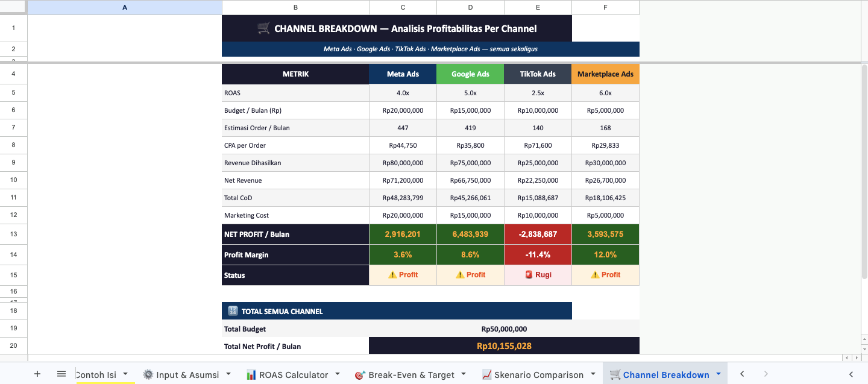The image size is (868, 384).
Task: Select the orange Marketplace Ads header cell
Action: [605, 74]
